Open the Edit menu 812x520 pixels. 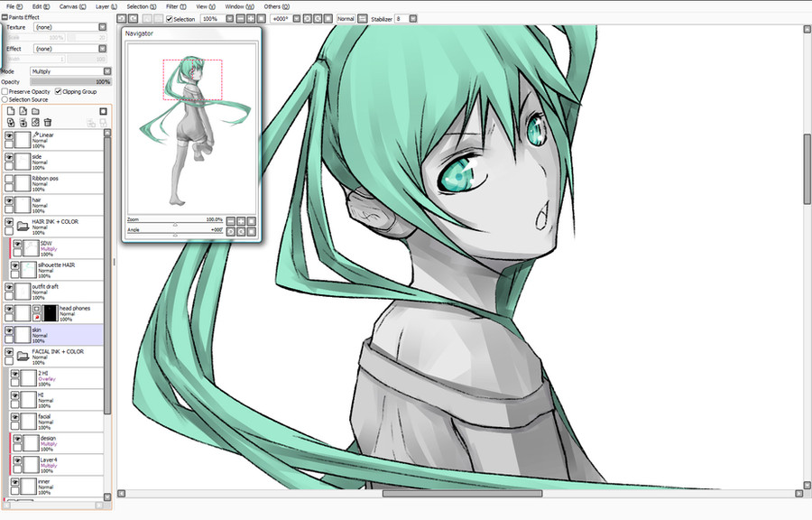(x=41, y=6)
